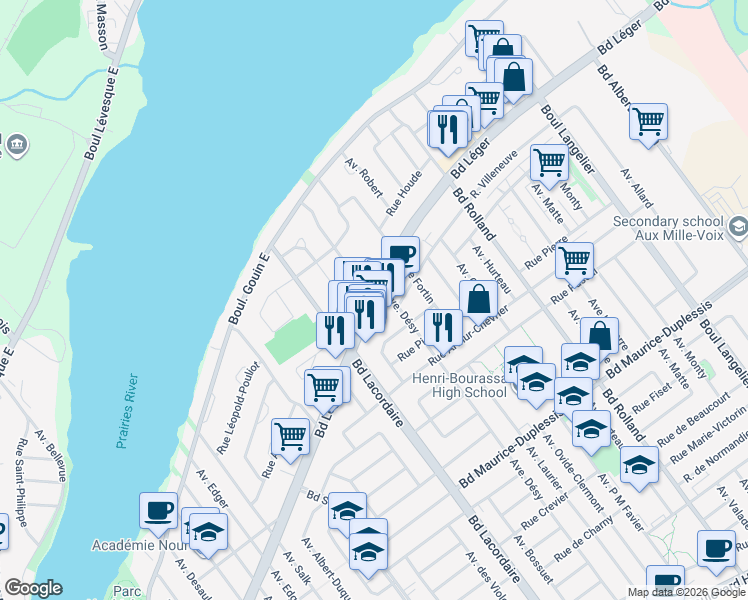Click the restaurant marker beside the green park
This screenshot has width=748, height=600.
[x=335, y=332]
